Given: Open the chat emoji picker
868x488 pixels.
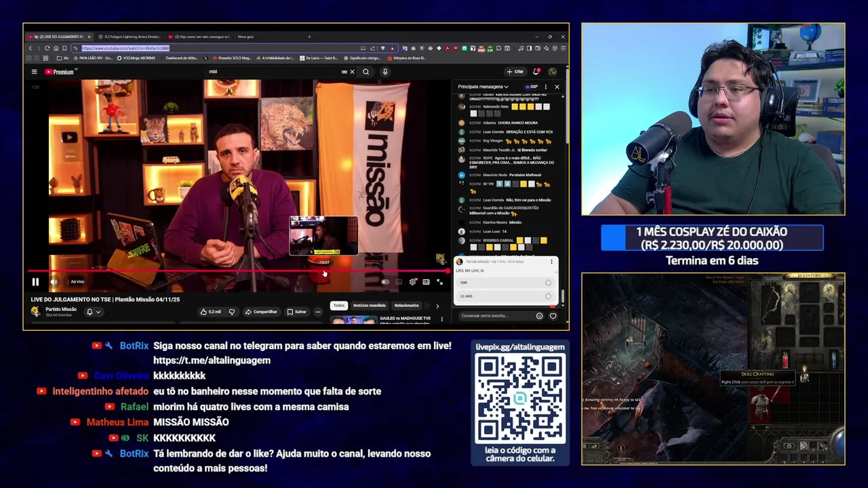Looking at the screenshot, I should click(x=539, y=316).
